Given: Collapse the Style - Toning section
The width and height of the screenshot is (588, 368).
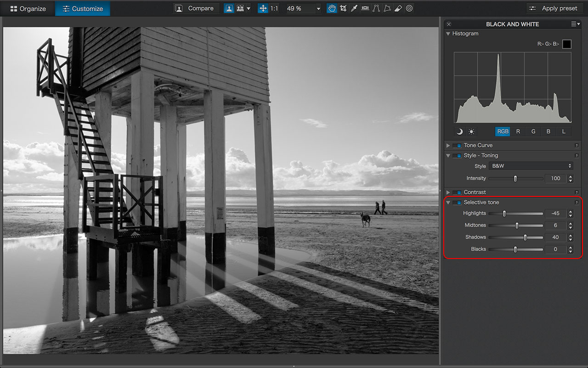Looking at the screenshot, I should tap(448, 155).
